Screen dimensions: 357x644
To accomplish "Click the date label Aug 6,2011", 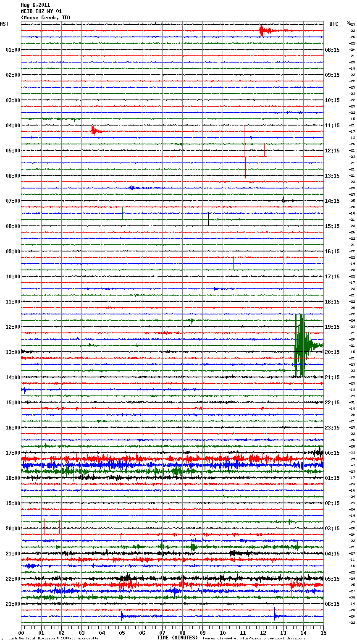I will [35, 5].
